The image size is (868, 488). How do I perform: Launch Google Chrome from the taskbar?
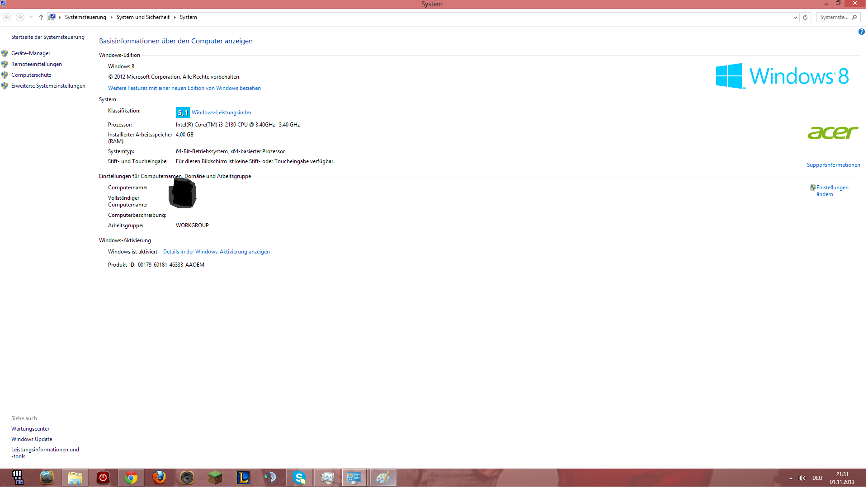(x=131, y=478)
